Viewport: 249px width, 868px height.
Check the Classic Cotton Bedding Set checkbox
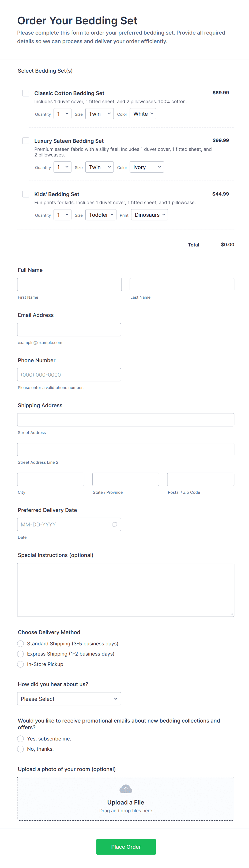(x=26, y=93)
